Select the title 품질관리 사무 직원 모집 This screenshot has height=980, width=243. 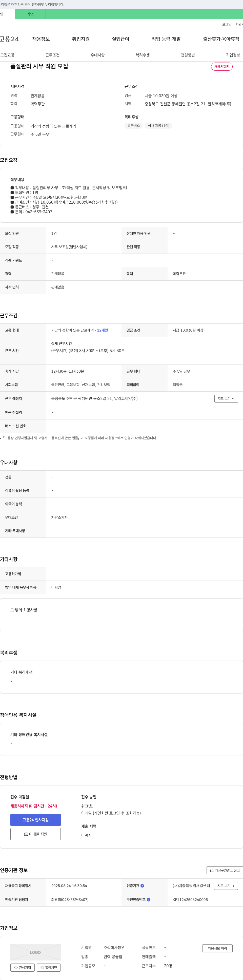(x=39, y=66)
